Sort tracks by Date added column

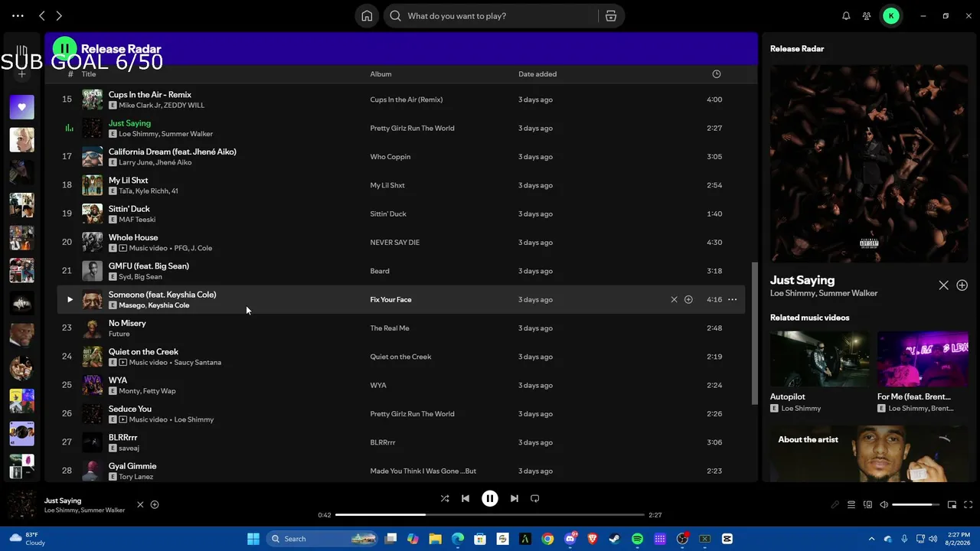click(x=537, y=74)
